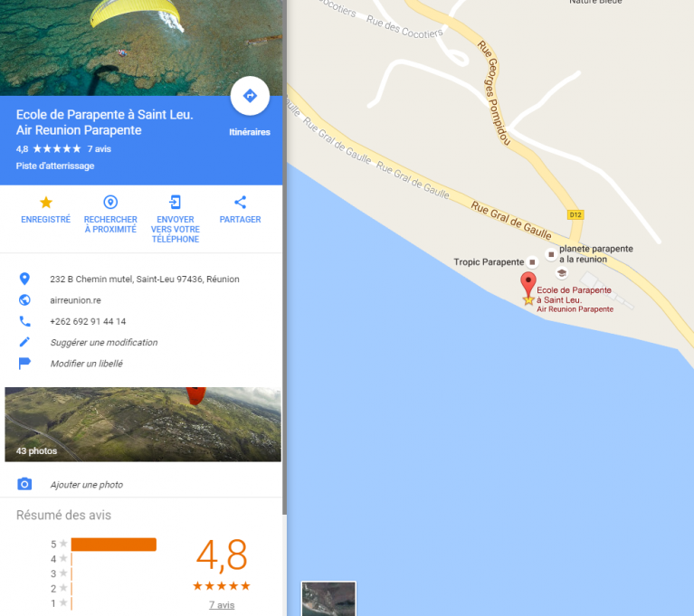694x616 pixels.
Task: Click the red map pin marker
Action: (528, 284)
